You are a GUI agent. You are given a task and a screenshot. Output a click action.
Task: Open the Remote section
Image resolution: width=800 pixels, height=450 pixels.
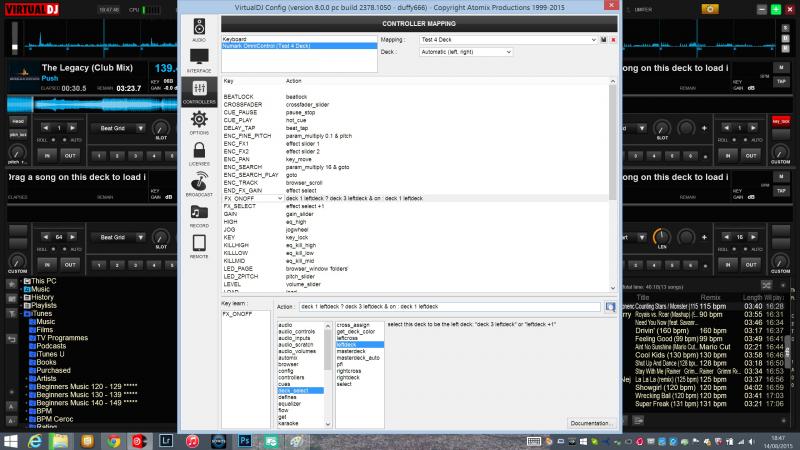(x=199, y=246)
